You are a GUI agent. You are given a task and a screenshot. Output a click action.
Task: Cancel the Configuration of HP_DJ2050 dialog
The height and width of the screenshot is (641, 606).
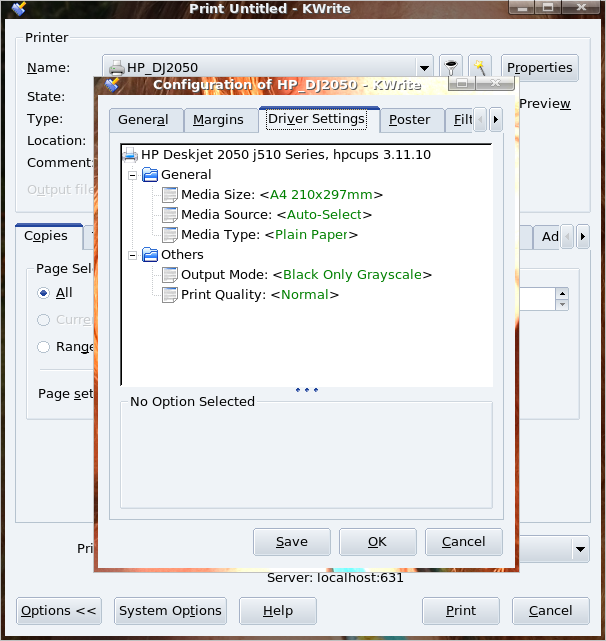pyautogui.click(x=464, y=542)
